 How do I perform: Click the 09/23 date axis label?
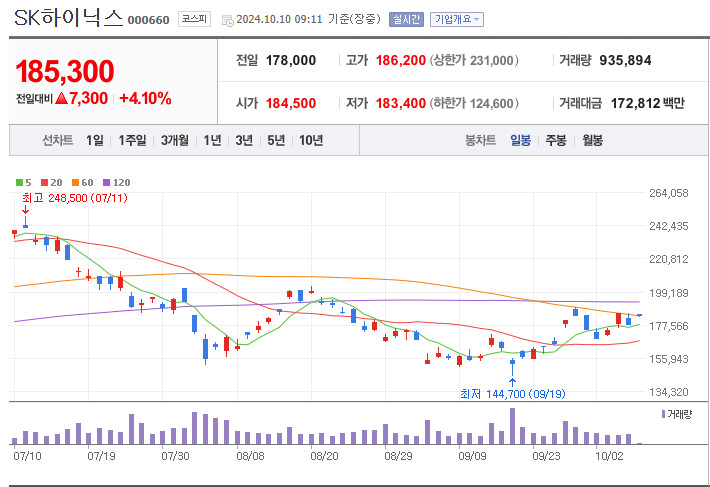click(x=546, y=456)
